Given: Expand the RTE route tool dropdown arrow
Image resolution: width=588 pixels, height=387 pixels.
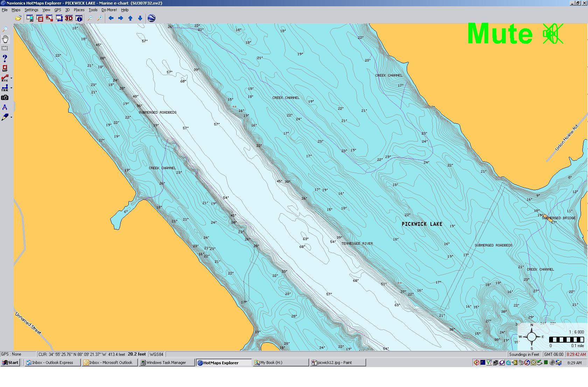Looking at the screenshot, I should click(11, 78).
